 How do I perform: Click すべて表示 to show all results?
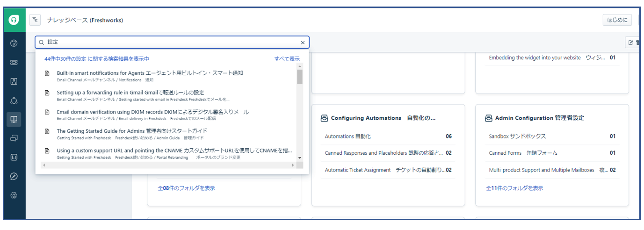click(x=287, y=59)
